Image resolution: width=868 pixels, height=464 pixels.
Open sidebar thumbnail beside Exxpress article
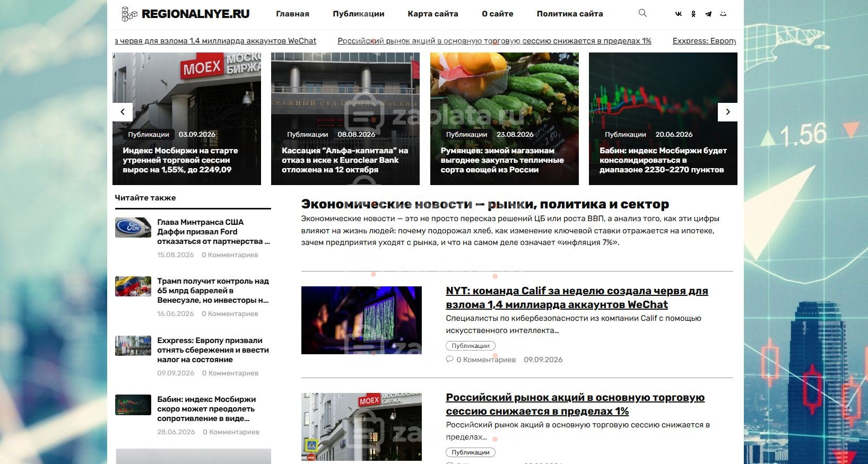click(133, 346)
